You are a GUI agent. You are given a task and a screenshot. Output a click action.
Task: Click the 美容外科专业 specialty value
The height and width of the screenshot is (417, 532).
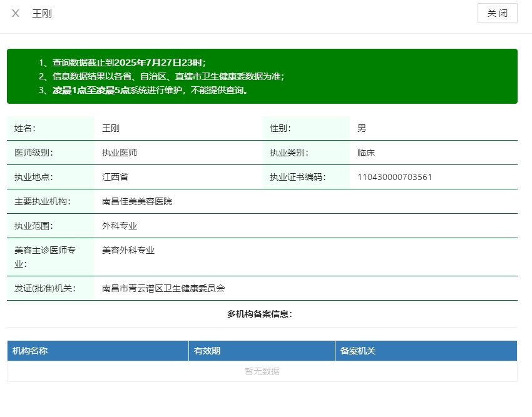click(x=128, y=250)
